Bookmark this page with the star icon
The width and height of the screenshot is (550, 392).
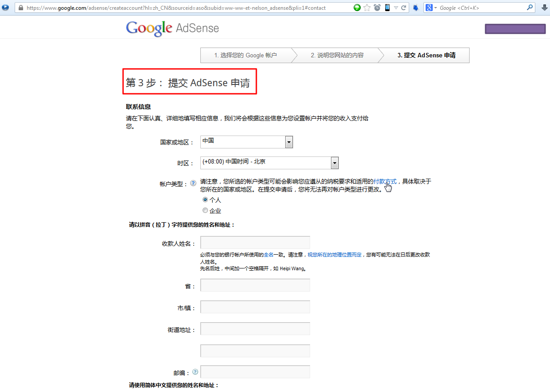click(x=367, y=8)
